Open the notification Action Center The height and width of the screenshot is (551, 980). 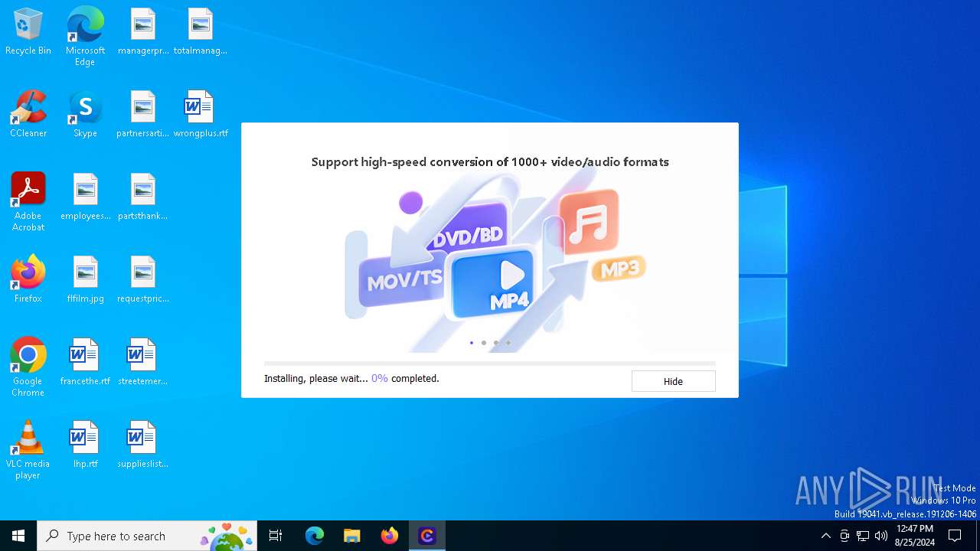coord(955,536)
